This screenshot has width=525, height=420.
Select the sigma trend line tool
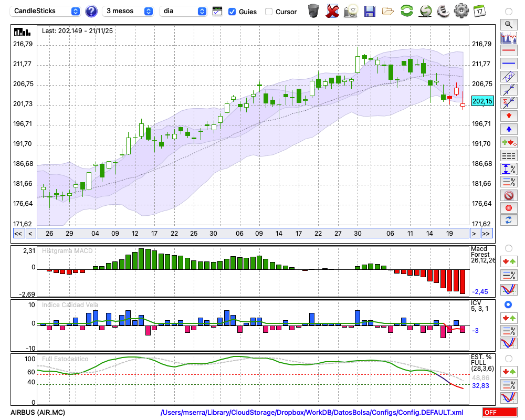(x=509, y=103)
